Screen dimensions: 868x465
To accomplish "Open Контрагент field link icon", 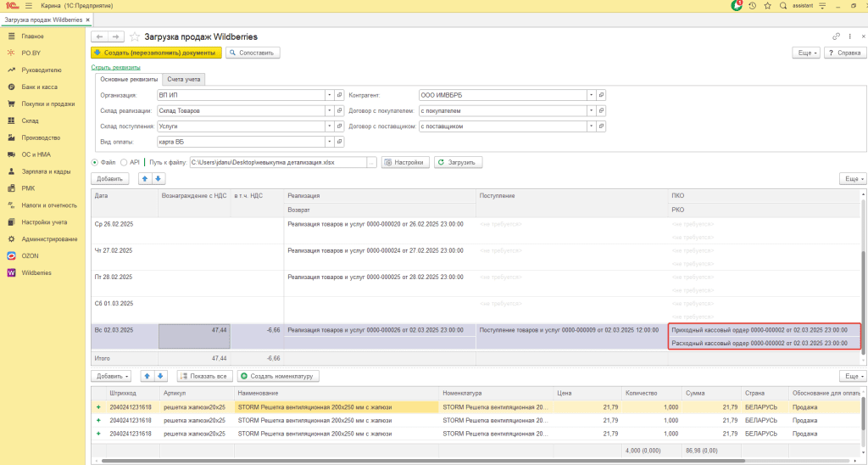I will (x=601, y=95).
